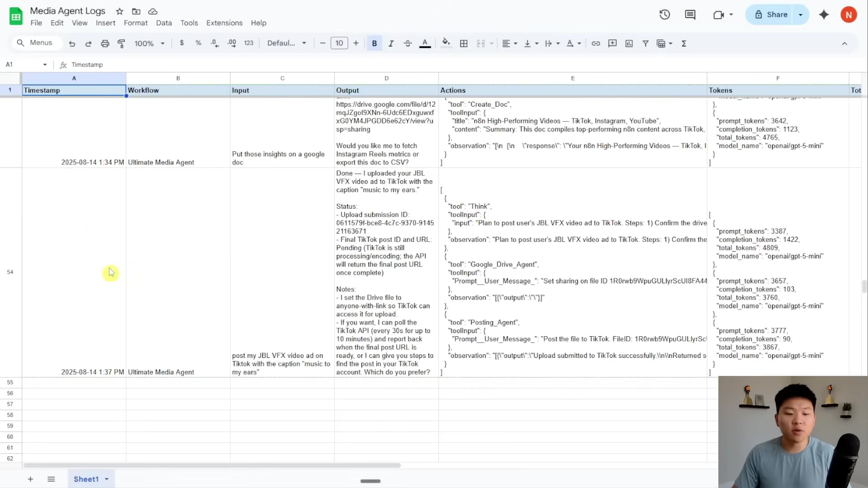Click the font size input field

click(x=339, y=43)
